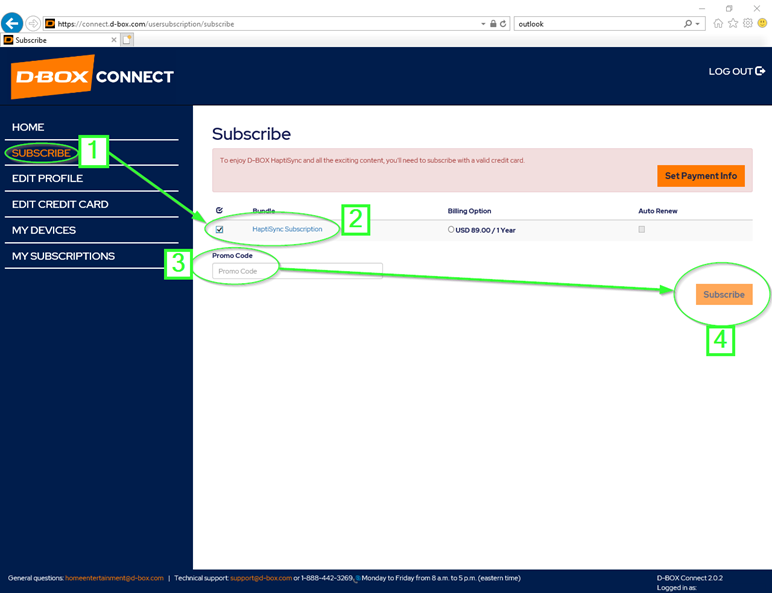Select the Subscribe browser tab
772x593 pixels.
[60, 40]
